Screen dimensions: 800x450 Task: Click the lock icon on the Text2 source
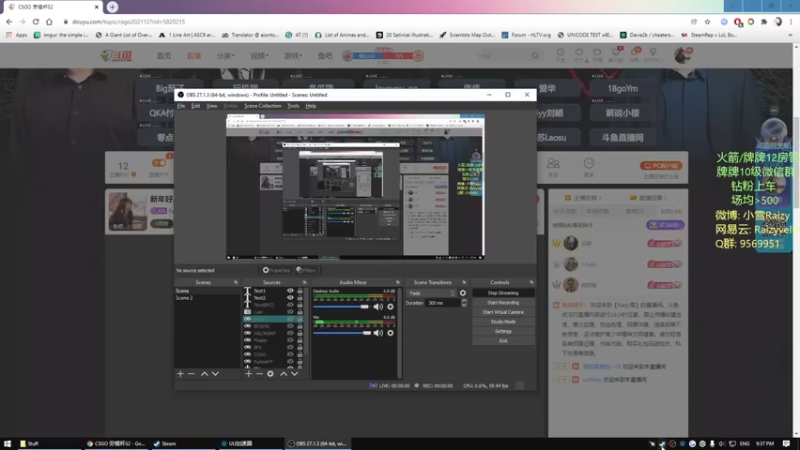(x=300, y=298)
